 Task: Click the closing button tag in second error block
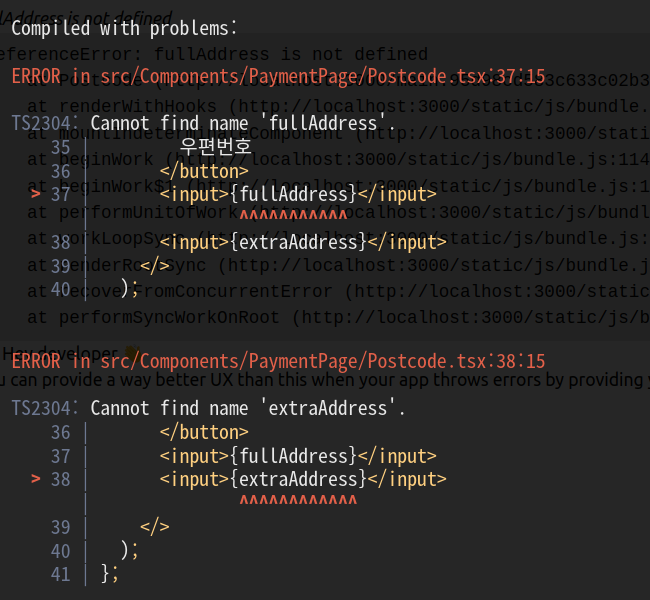204,432
